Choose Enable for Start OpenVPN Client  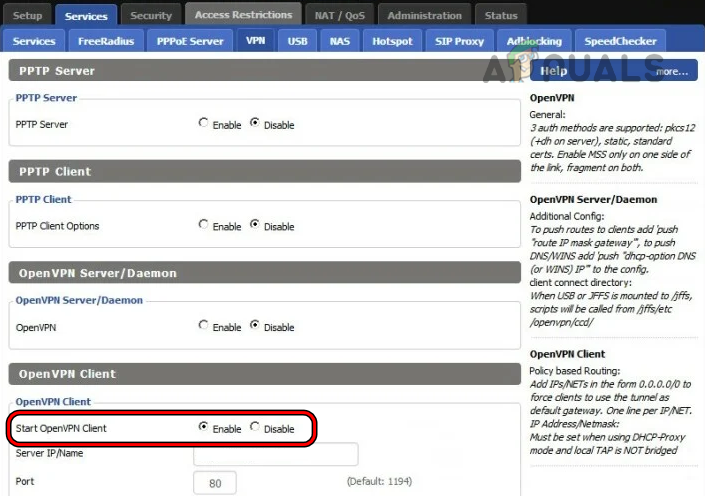[203, 426]
